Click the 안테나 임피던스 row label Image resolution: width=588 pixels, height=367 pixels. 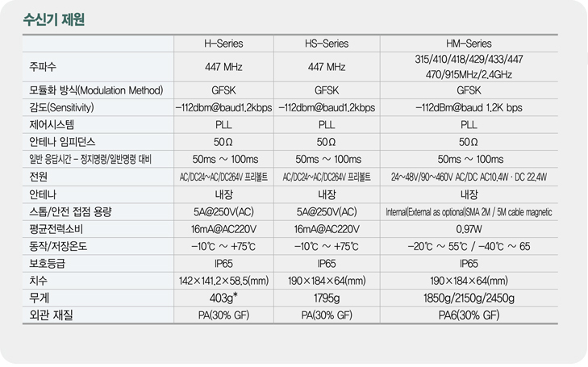coord(62,142)
